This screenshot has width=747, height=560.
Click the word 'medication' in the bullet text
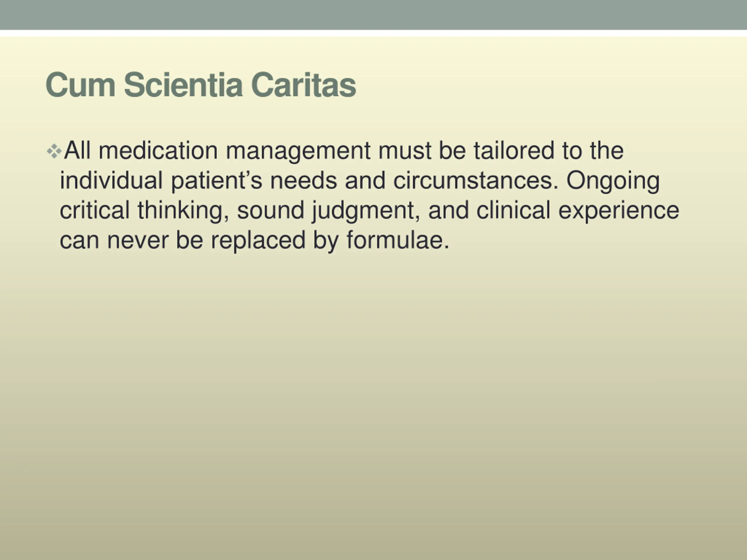(x=158, y=150)
